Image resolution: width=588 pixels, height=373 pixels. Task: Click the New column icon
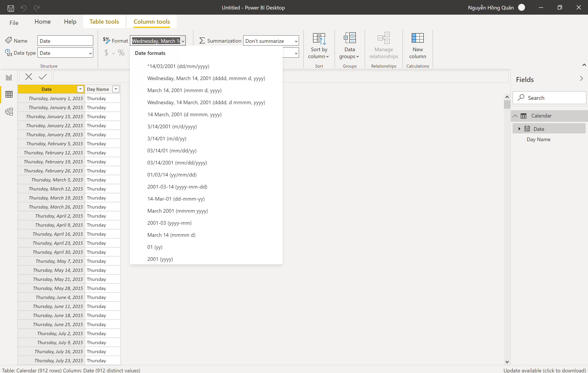[418, 38]
